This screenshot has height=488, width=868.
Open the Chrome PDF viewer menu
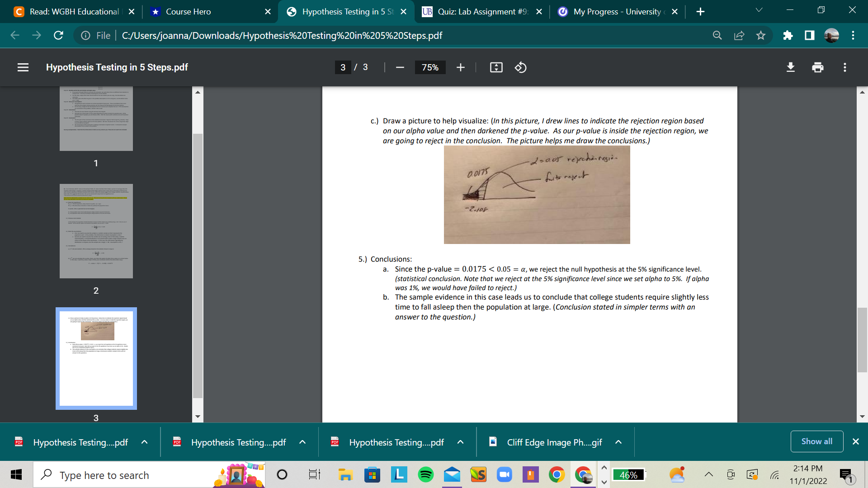click(x=23, y=67)
